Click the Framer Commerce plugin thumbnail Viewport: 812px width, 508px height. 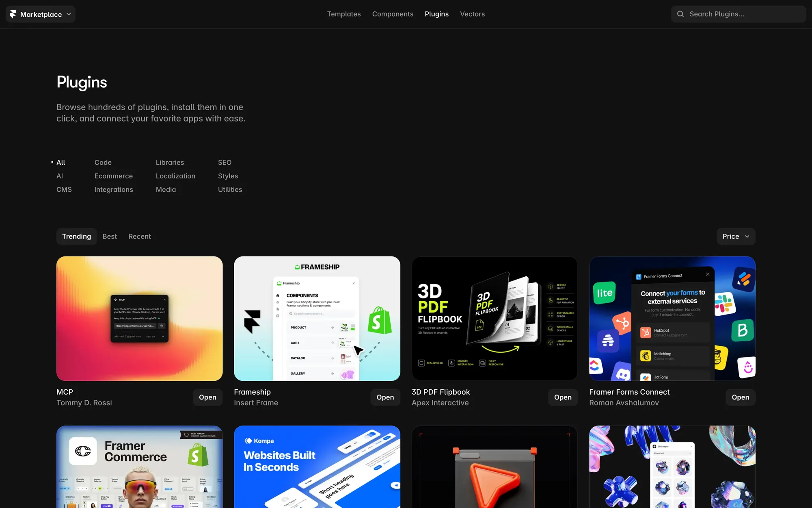(139, 467)
